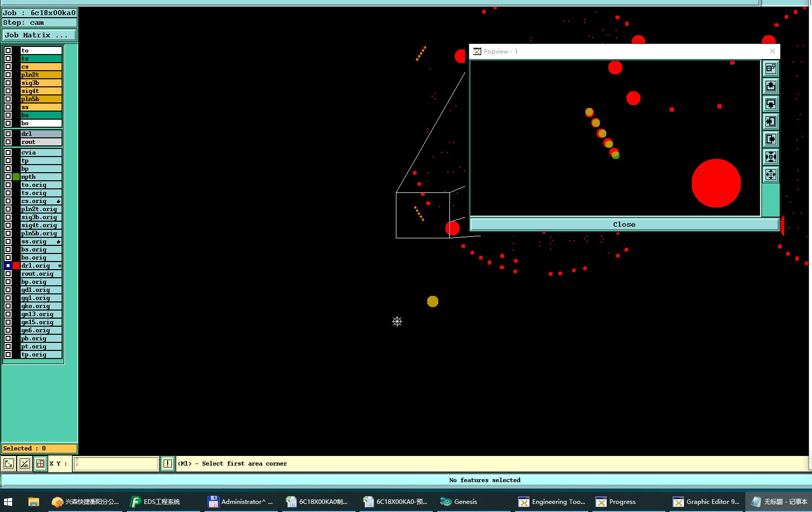
Task: Select the gko.orig layer name
Action: [41, 306]
